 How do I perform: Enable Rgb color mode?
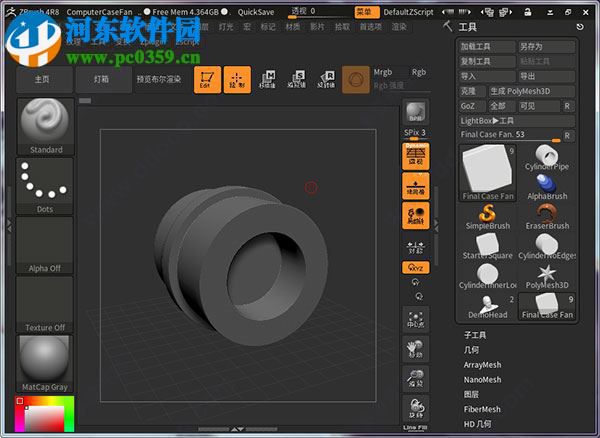pos(419,72)
